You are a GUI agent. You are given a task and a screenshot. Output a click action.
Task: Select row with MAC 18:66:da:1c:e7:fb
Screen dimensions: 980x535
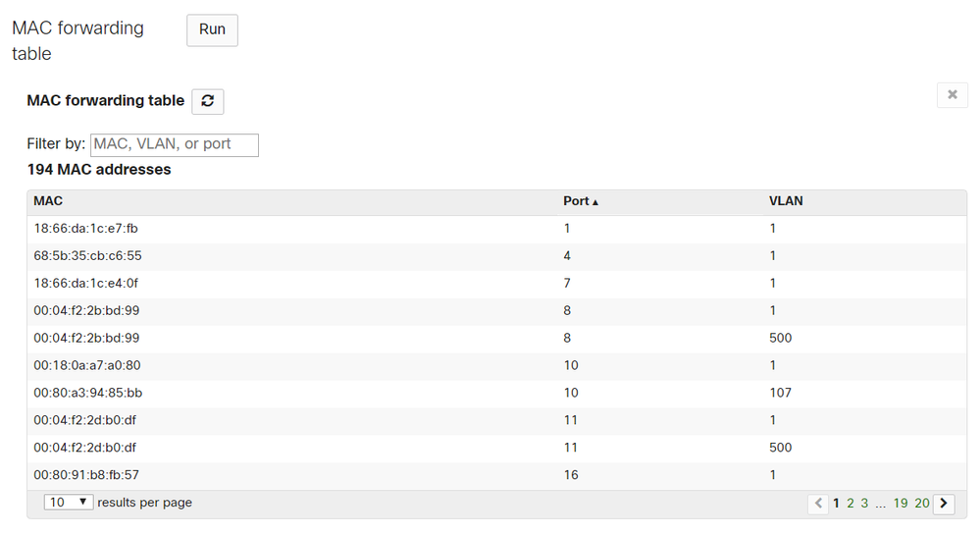(x=497, y=229)
